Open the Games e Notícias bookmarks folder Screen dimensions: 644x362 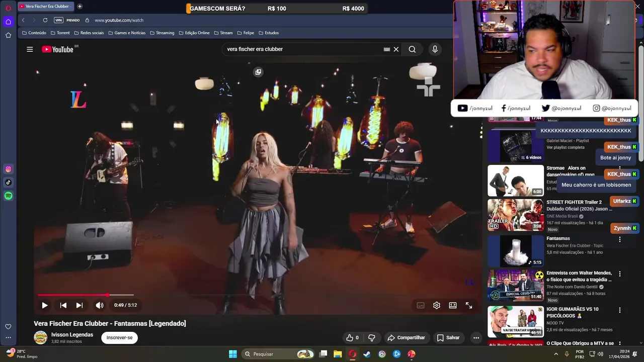(x=127, y=33)
